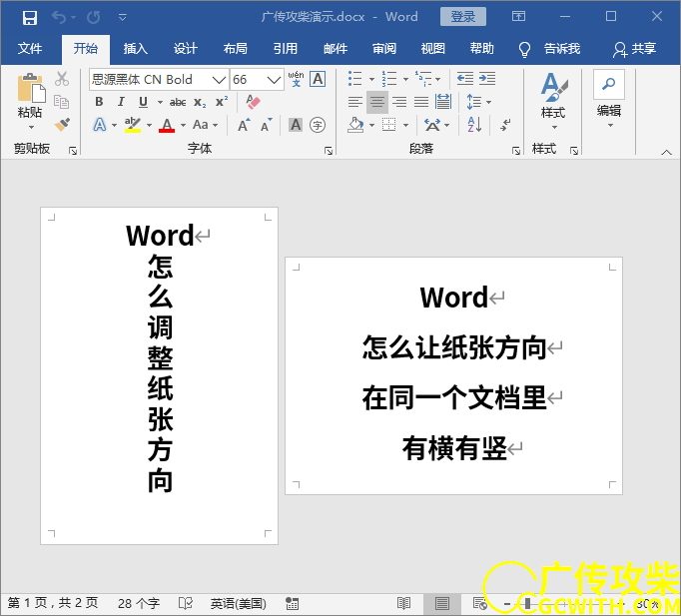Decrease paragraph indent

[x=465, y=79]
